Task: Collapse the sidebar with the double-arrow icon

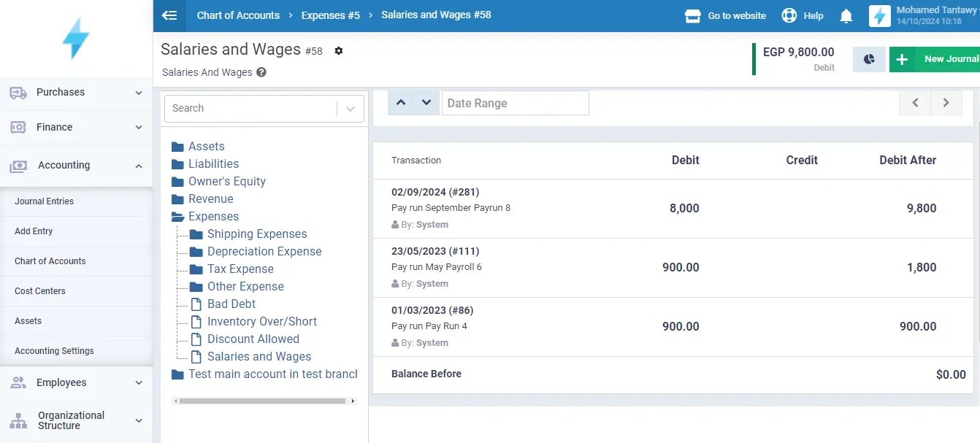Action: [x=169, y=15]
